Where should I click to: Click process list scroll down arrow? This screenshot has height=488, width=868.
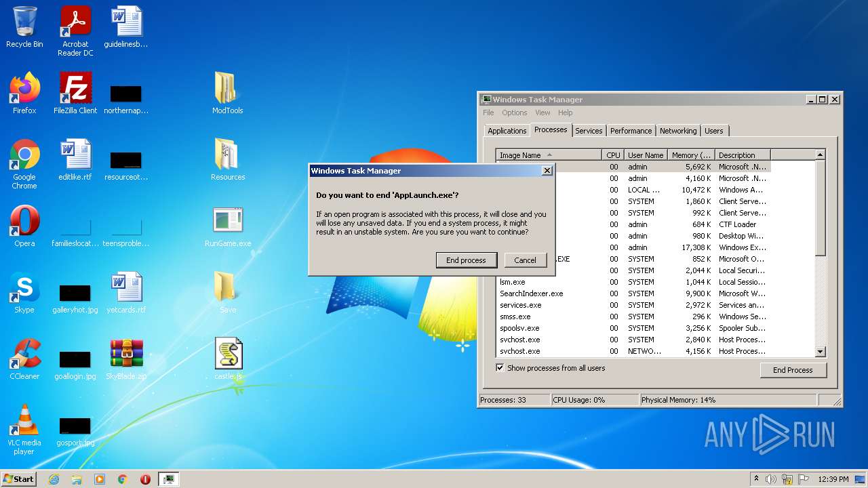click(x=820, y=352)
